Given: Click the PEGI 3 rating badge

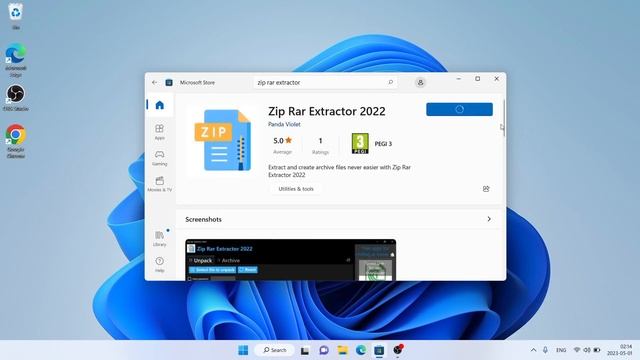Looking at the screenshot, I should (x=360, y=143).
